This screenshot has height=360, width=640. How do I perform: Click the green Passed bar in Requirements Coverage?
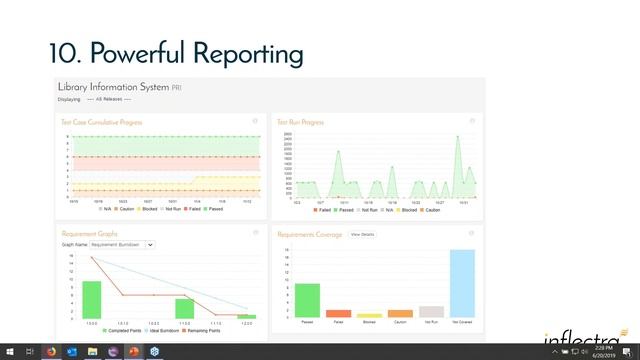pos(307,300)
